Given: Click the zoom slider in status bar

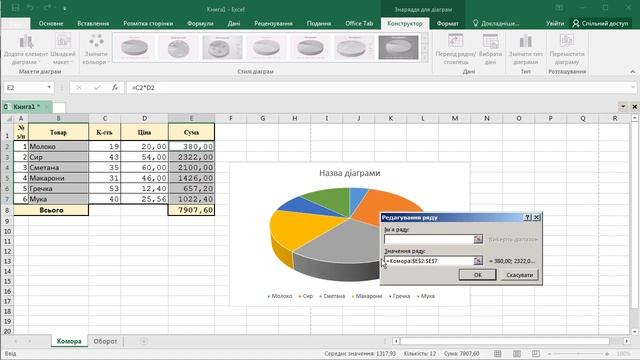Looking at the screenshot, I should (x=578, y=353).
